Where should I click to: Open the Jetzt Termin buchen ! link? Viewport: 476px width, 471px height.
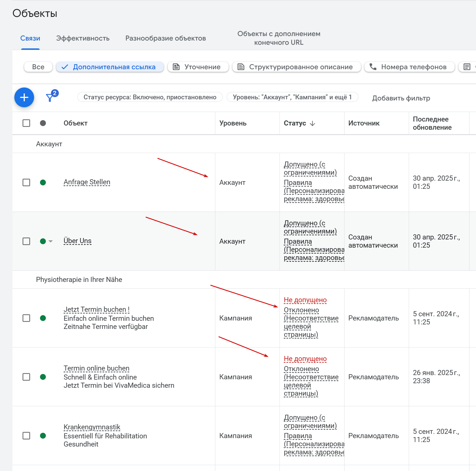point(96,309)
